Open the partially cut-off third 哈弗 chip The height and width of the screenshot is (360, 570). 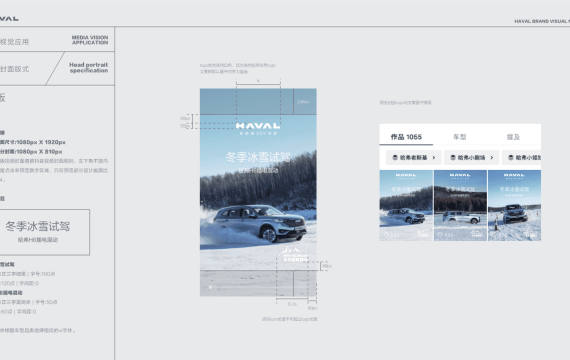(522, 157)
